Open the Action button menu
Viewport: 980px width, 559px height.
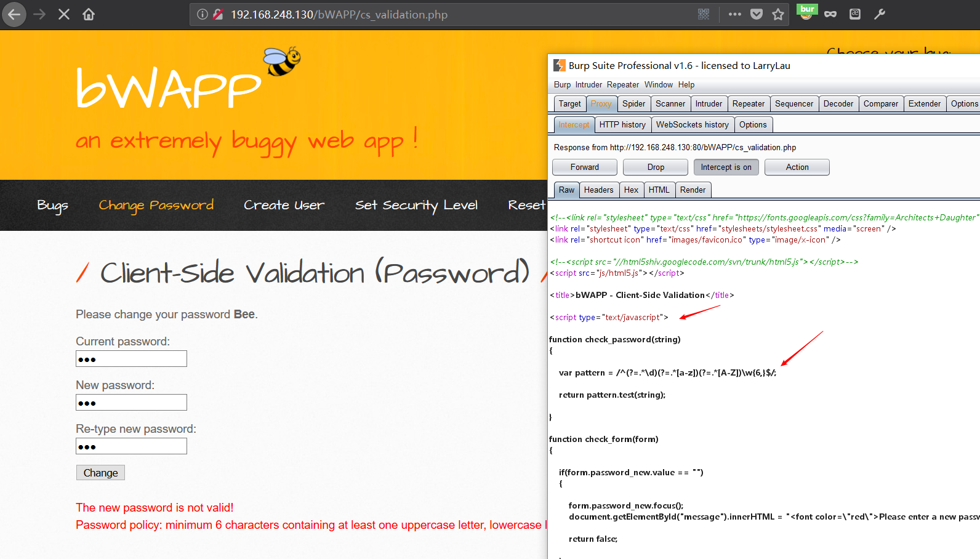797,167
